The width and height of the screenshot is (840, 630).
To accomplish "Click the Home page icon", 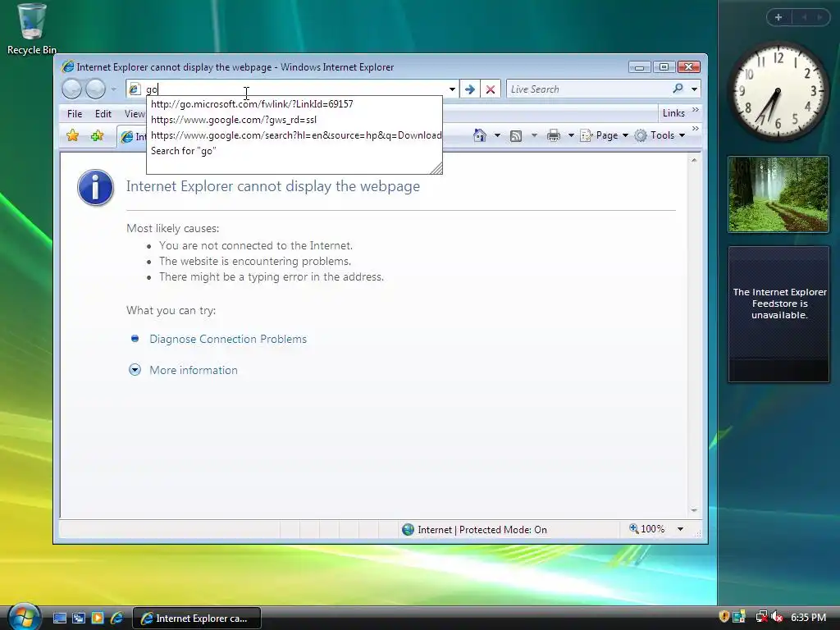I will tap(479, 135).
